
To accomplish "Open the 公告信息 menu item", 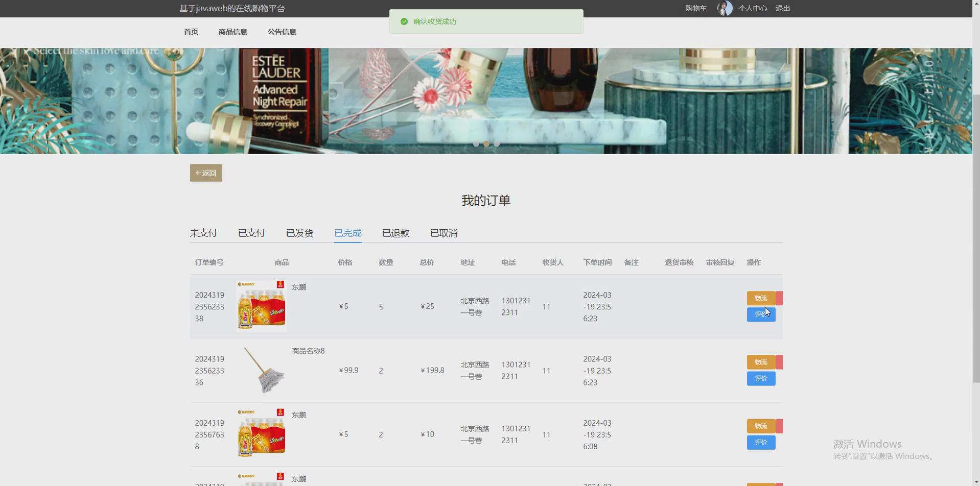I will (282, 32).
